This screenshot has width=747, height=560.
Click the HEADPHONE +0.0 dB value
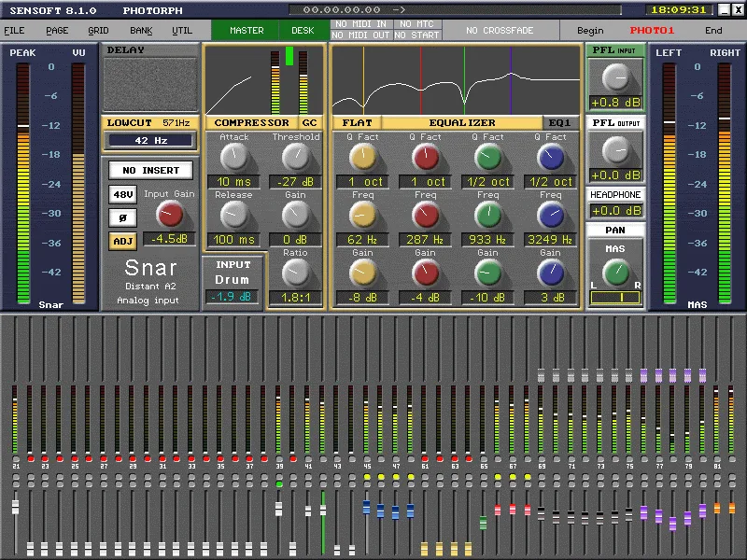(616, 211)
